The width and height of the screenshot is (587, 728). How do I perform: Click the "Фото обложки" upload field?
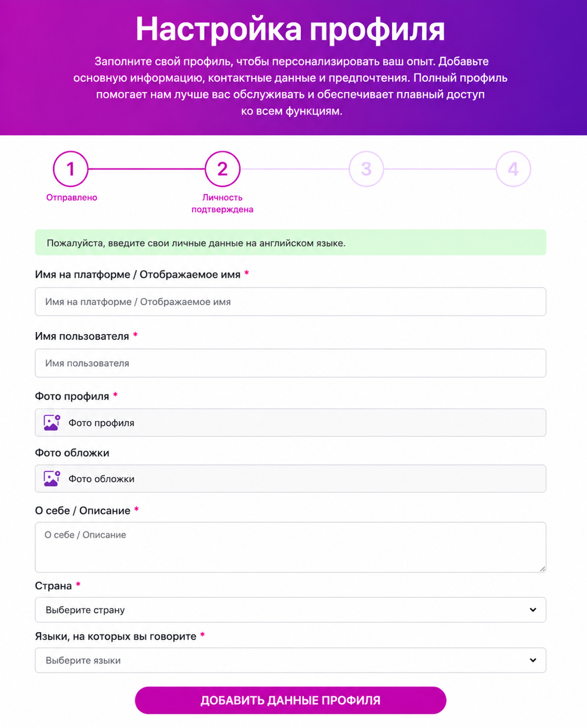(x=290, y=478)
